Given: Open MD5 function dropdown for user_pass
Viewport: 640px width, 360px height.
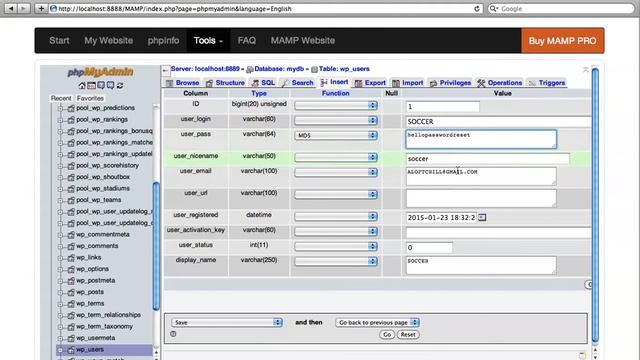Looking at the screenshot, I should tap(336, 136).
